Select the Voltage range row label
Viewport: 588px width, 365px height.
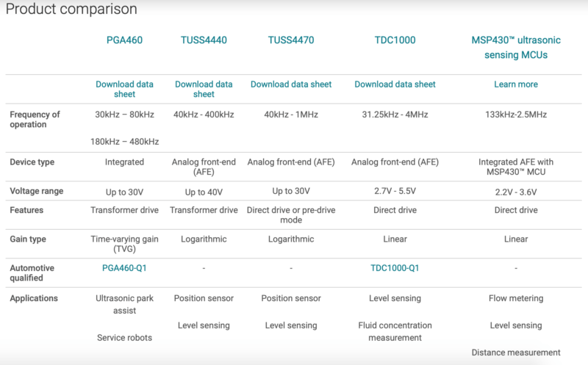click(x=36, y=191)
